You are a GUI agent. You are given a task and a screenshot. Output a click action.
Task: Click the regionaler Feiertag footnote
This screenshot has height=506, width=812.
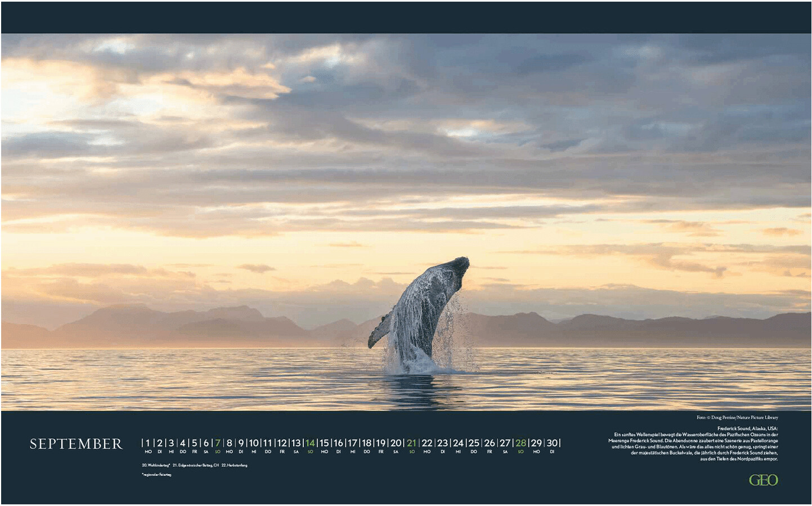[156, 475]
